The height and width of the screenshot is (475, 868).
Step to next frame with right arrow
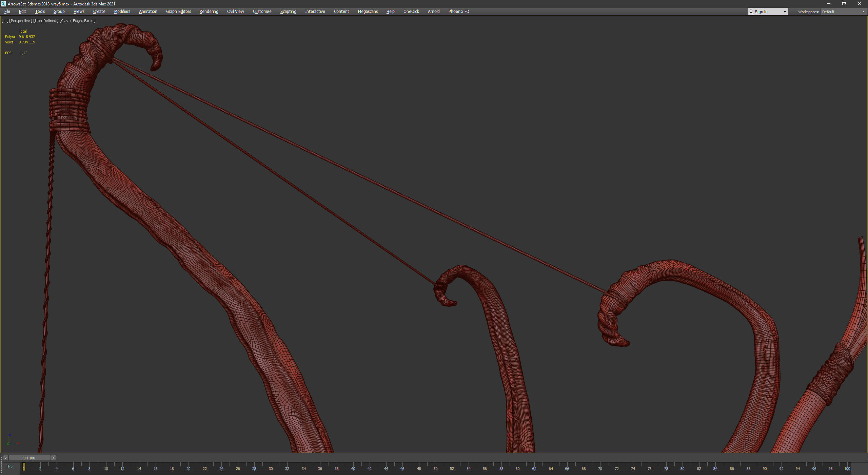[x=53, y=458]
